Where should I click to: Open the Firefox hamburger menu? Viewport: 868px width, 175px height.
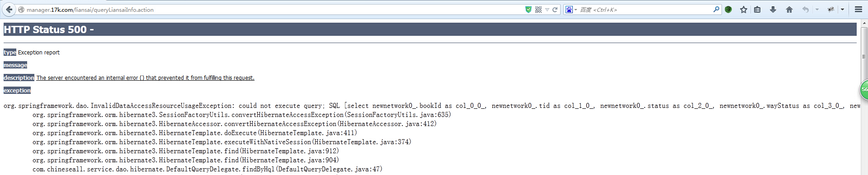tap(858, 10)
